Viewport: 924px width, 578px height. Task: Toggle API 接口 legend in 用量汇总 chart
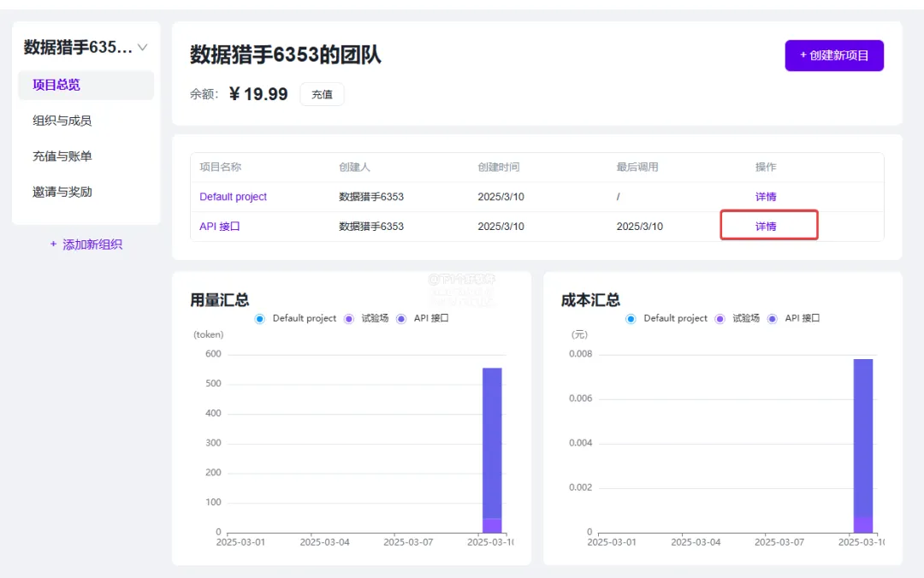[x=401, y=318]
